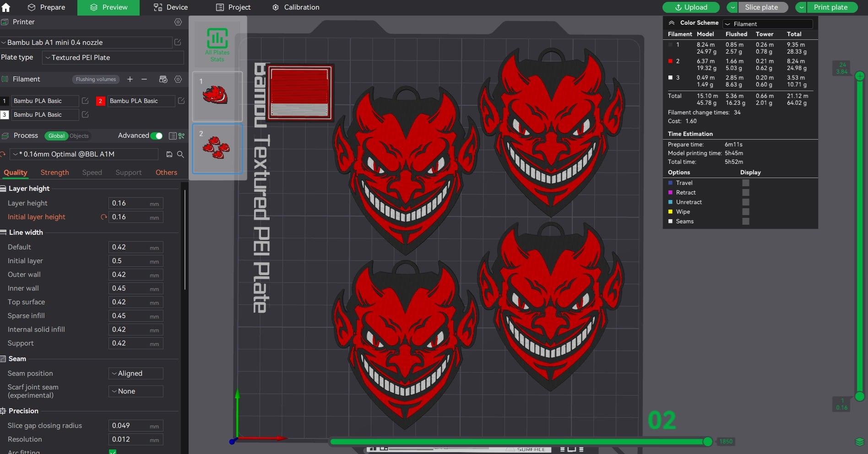The height and width of the screenshot is (454, 868).
Task: Click the Upload button
Action: pos(691,7)
